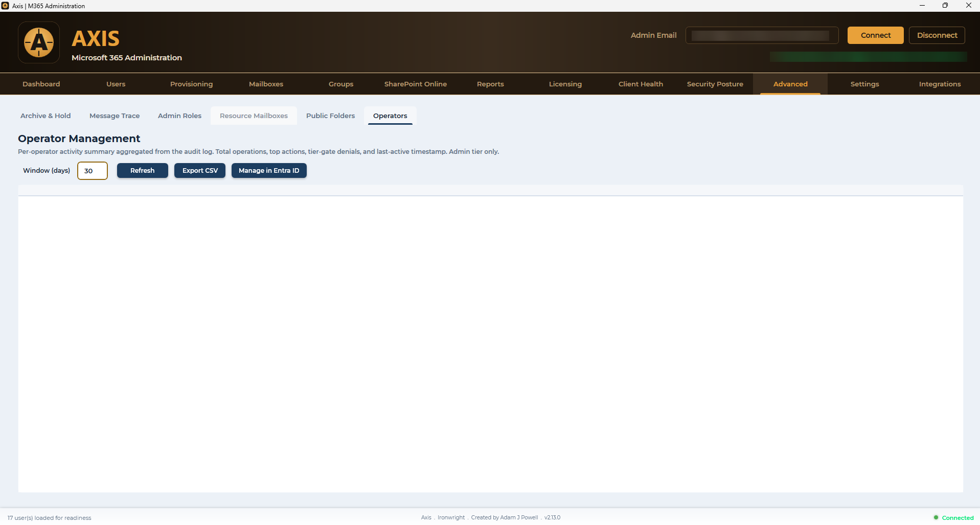
Task: Open the Settings tab
Action: point(865,84)
